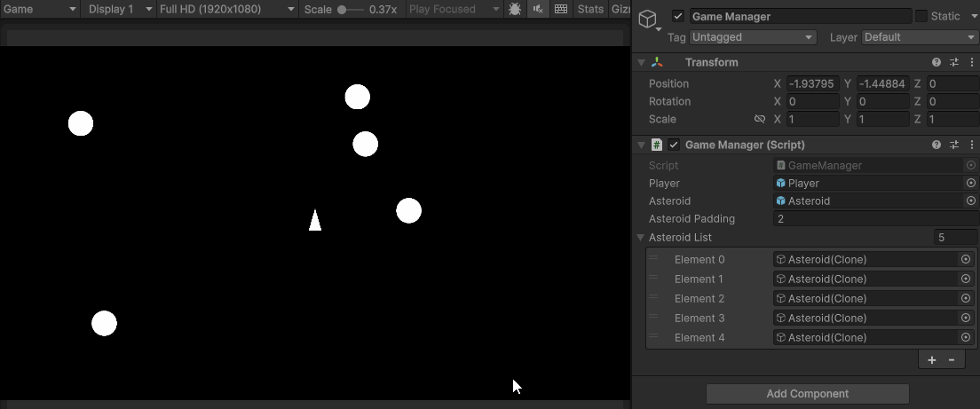
Task: Open object picker for Script field
Action: (x=970, y=166)
